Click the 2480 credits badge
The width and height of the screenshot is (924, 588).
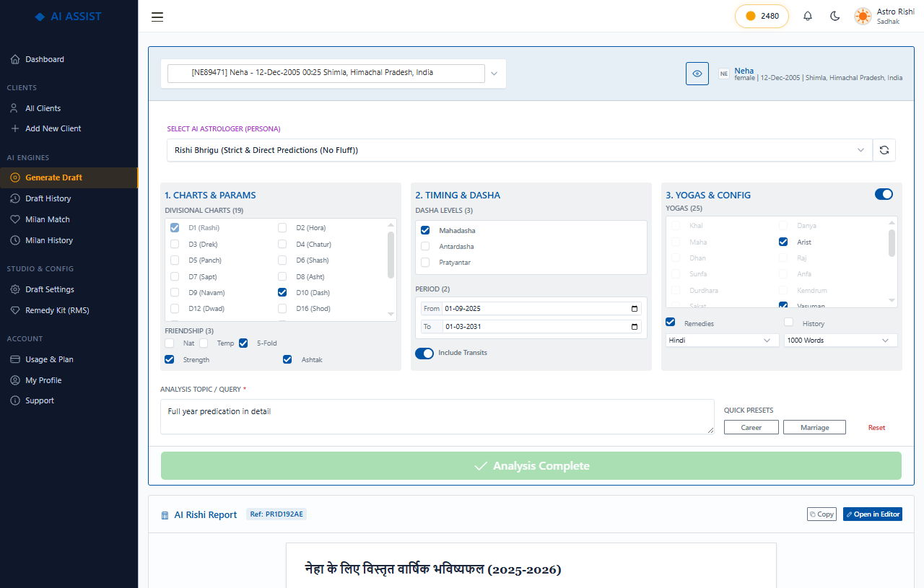point(762,15)
